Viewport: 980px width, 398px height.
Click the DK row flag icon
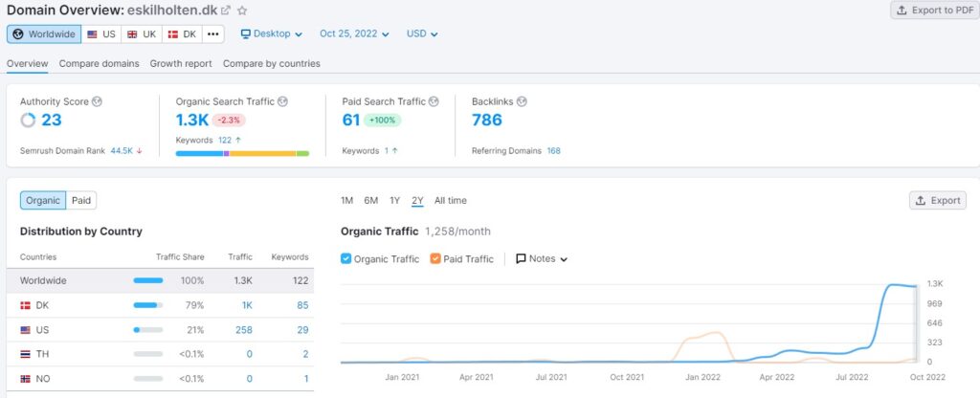(26, 305)
